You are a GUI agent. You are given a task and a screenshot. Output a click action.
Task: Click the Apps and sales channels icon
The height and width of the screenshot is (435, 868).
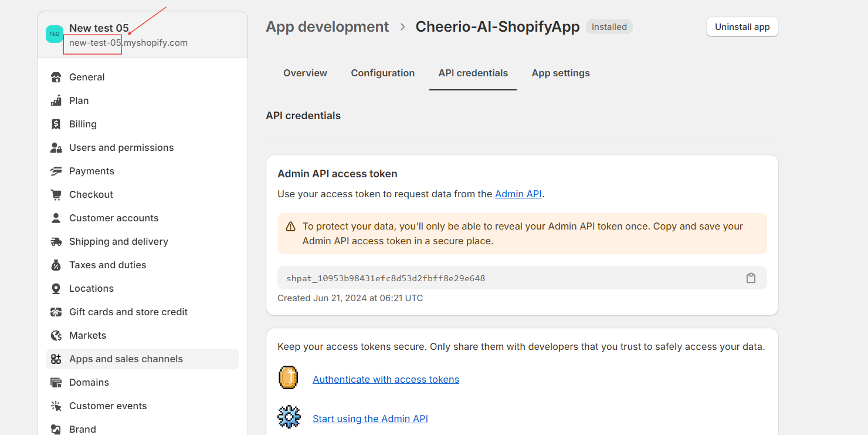(56, 359)
